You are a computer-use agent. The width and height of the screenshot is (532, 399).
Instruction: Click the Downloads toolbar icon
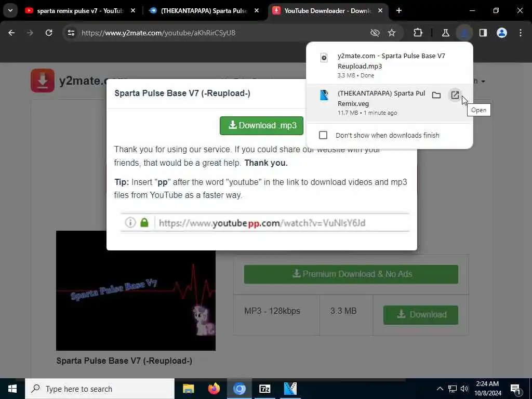464,33
